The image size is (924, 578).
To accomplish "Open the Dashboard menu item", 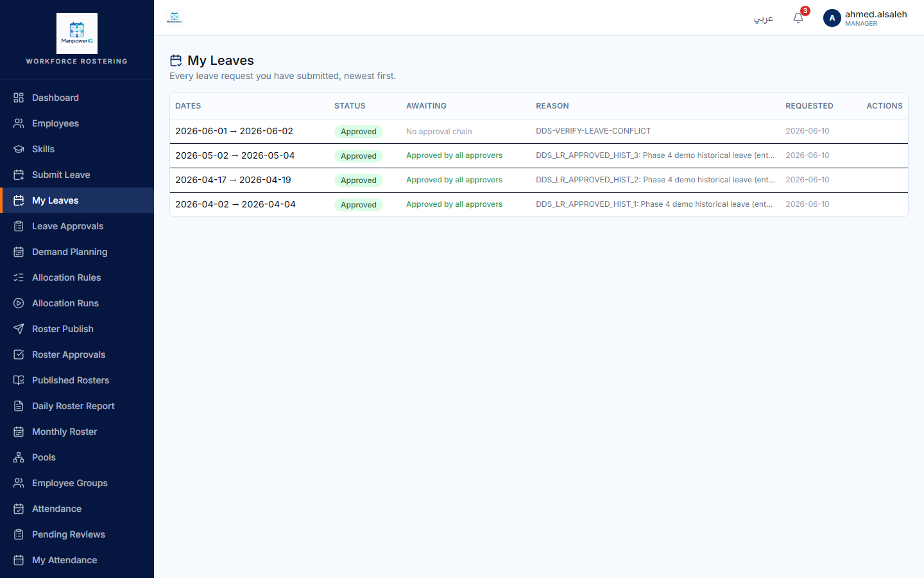I will [77, 98].
